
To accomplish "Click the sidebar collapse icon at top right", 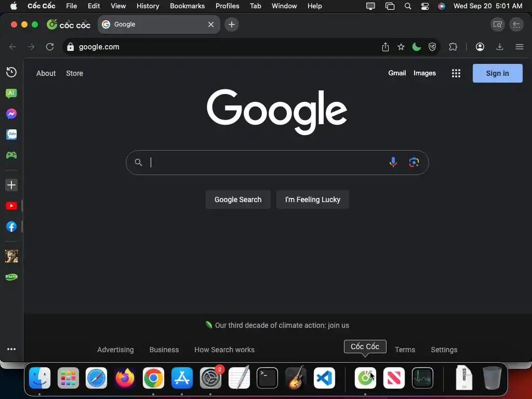I will click(x=516, y=24).
